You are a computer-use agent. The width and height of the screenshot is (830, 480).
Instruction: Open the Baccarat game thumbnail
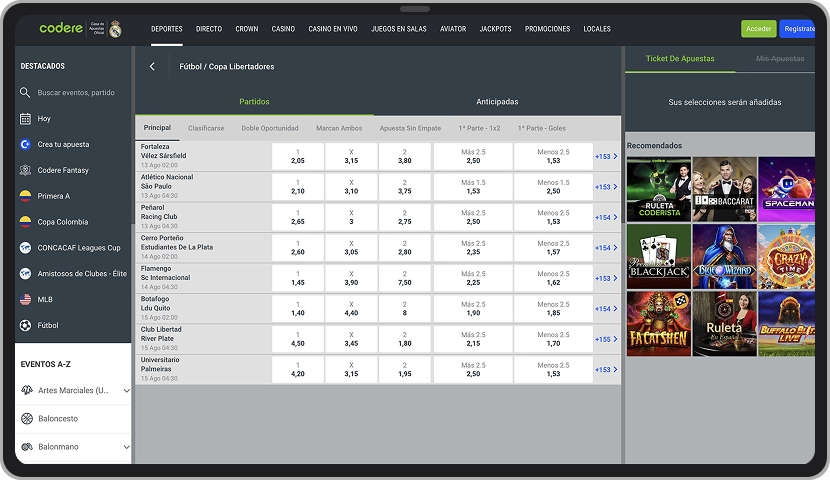pos(724,189)
